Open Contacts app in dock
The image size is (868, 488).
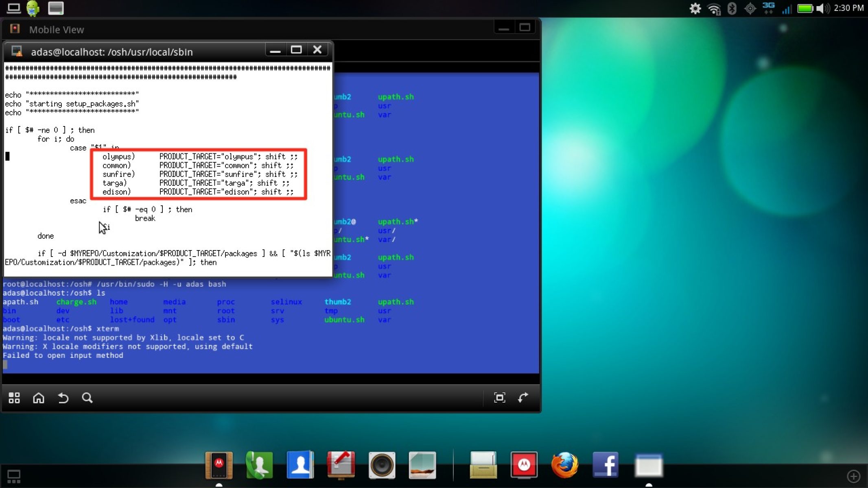click(300, 465)
